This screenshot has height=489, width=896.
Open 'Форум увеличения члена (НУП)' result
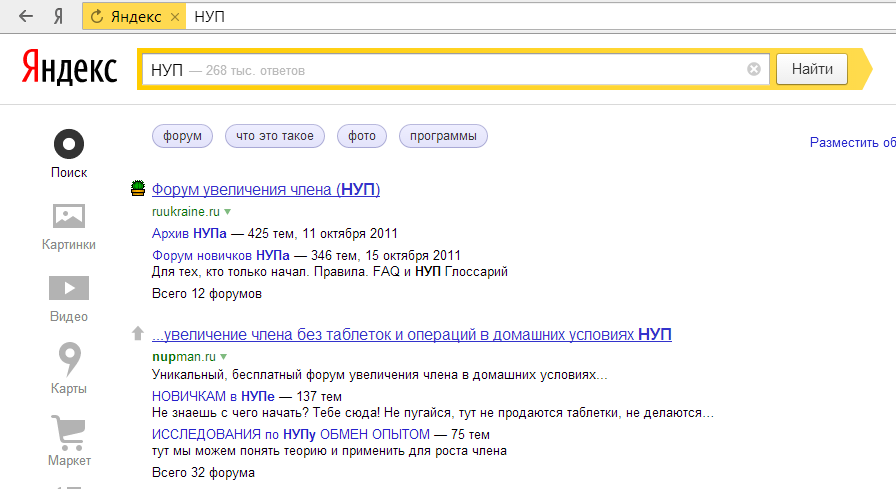[x=266, y=189]
